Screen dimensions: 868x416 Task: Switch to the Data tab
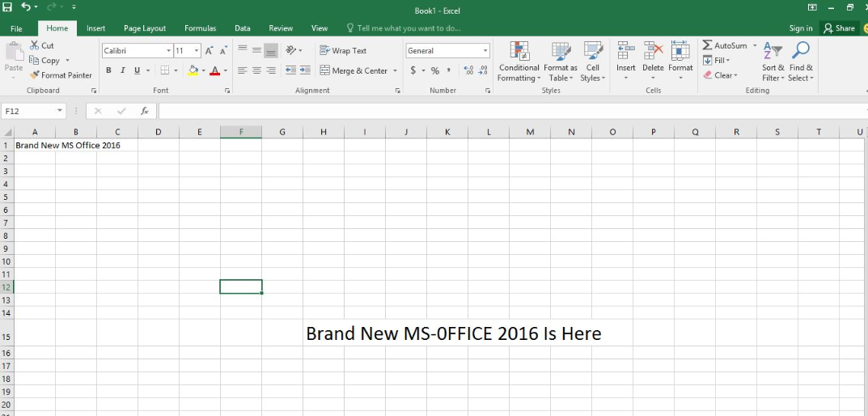click(x=243, y=28)
